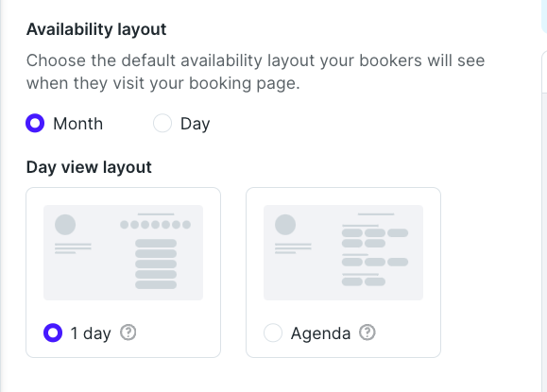Open help tooltip next to 1 day
Screen dimensions: 547x392
(x=128, y=332)
